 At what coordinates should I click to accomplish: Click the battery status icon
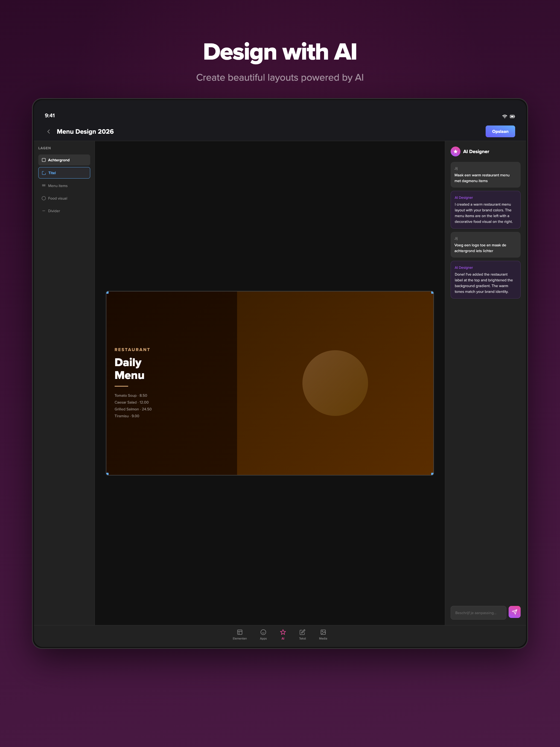pyautogui.click(x=512, y=116)
